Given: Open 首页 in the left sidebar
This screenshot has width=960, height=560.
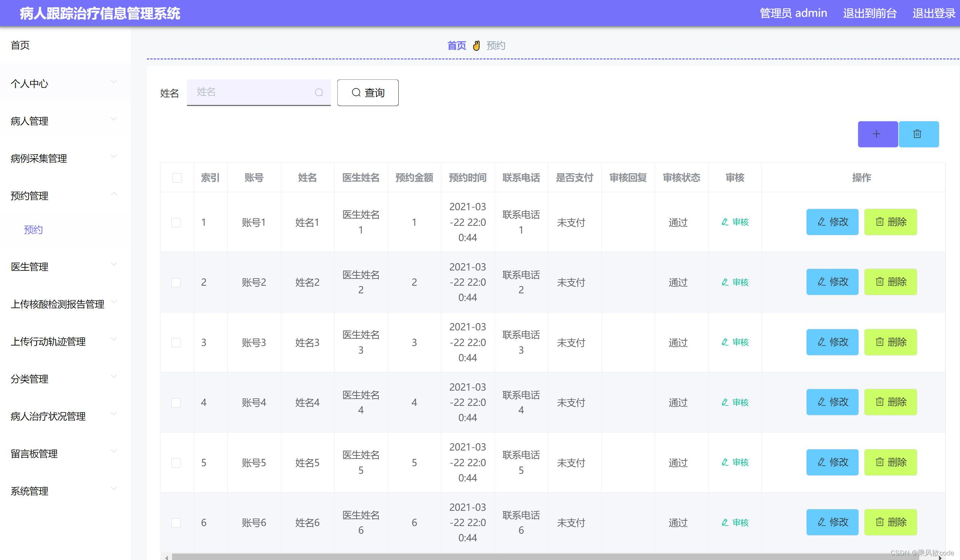Looking at the screenshot, I should pyautogui.click(x=20, y=45).
